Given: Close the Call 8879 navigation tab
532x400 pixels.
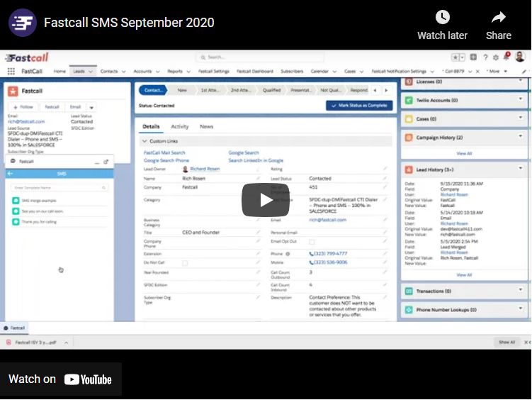Looking at the screenshot, I should tap(477, 72).
